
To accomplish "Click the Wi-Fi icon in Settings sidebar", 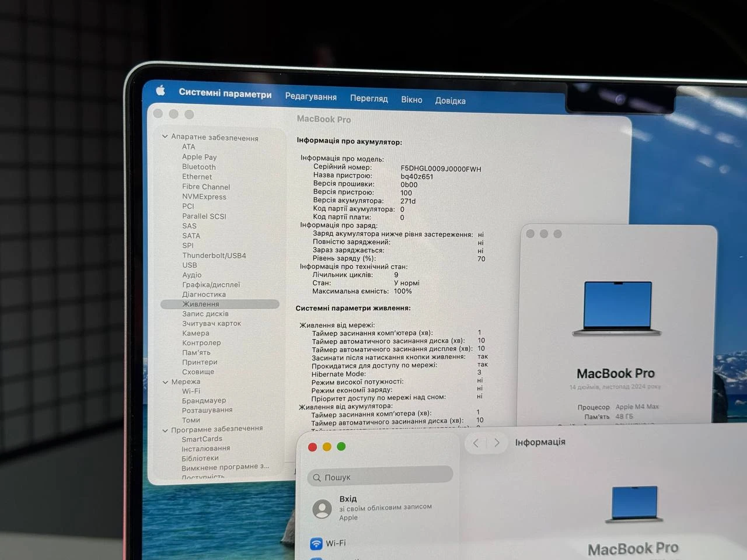I will tap(316, 543).
